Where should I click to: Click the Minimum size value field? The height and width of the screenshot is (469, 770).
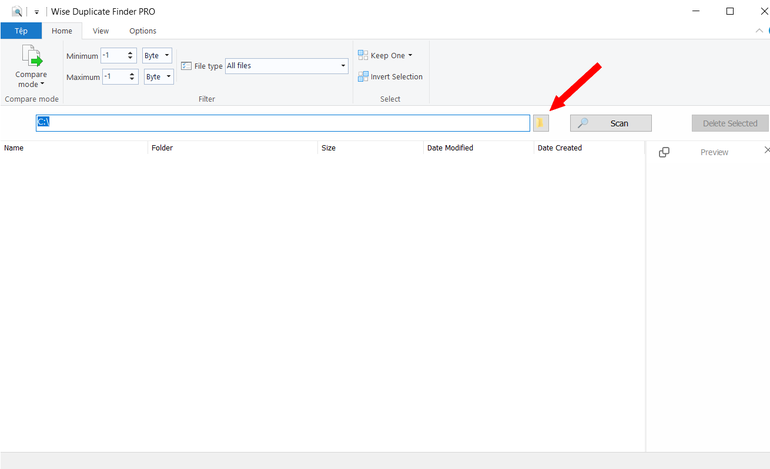[x=113, y=55]
